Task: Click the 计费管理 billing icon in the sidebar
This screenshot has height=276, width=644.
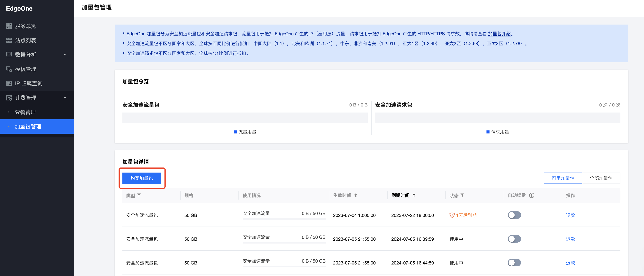Action: pyautogui.click(x=9, y=98)
